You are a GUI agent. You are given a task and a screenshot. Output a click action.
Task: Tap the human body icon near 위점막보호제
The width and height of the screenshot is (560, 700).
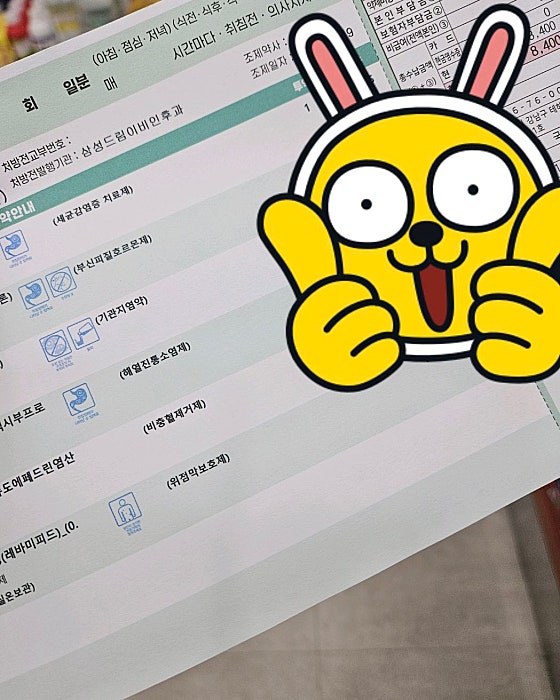[x=125, y=510]
